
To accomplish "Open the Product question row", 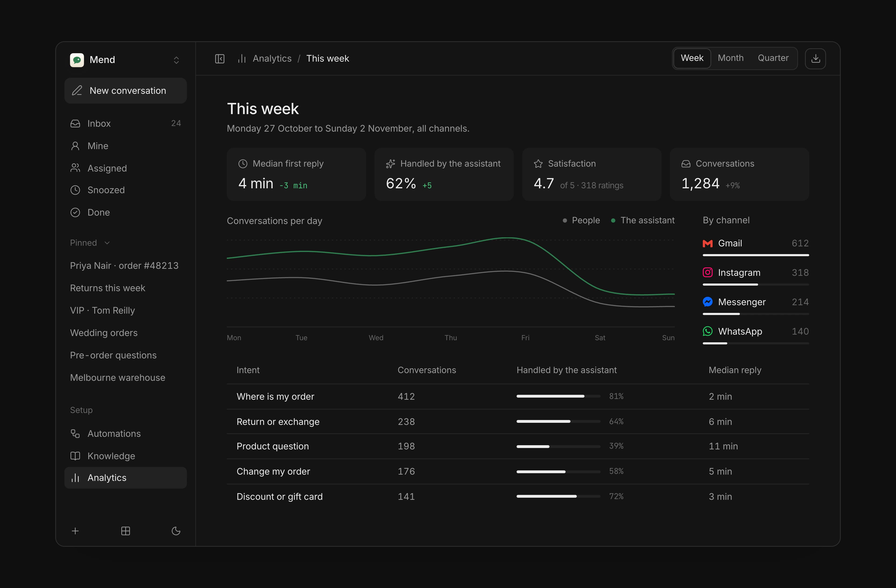I will (518, 446).
